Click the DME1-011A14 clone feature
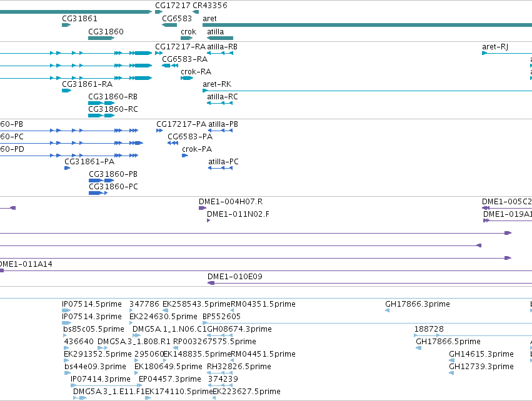The image size is (532, 401). (266, 270)
